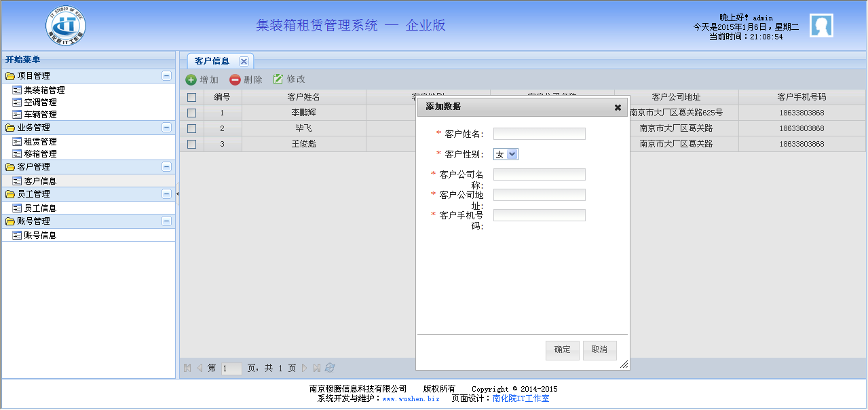868x410 pixels.
Task: Tick the checkbox for row 1
Action: (191, 113)
